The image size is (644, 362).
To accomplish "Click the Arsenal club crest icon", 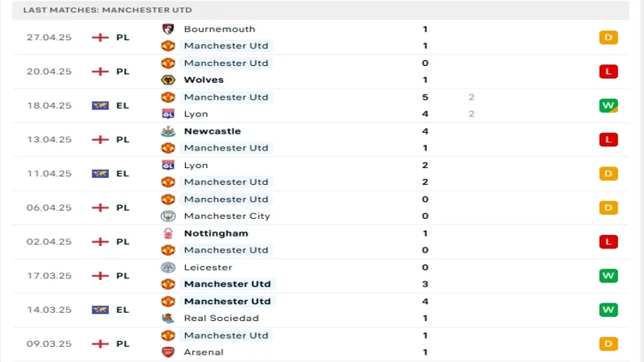I will [x=167, y=352].
